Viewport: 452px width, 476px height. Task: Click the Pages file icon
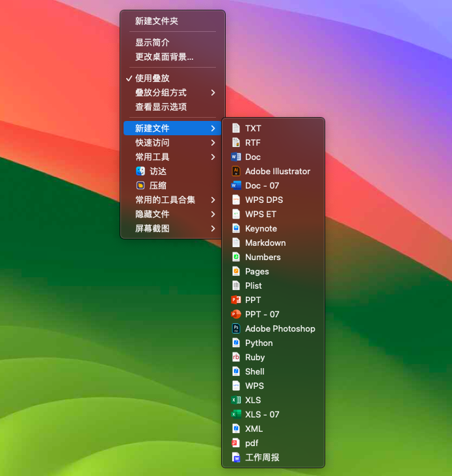tap(236, 271)
